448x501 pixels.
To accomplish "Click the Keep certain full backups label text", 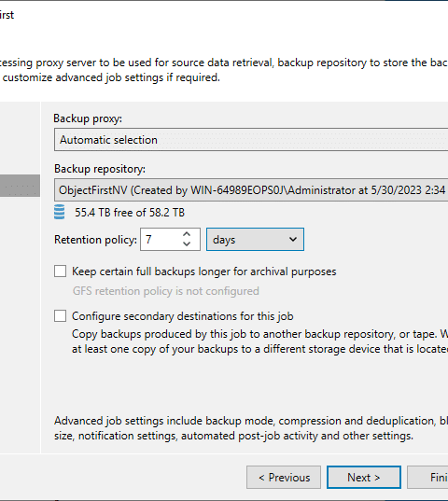I will tap(203, 271).
